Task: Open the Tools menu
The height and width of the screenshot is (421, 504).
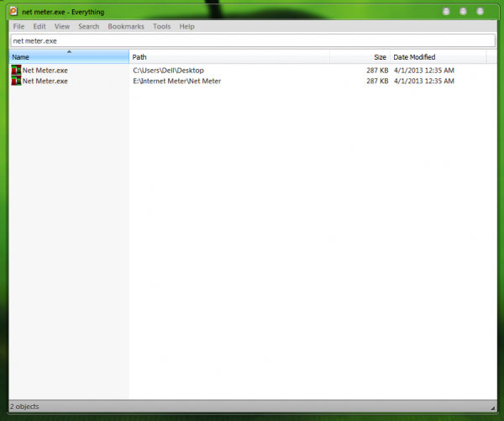Action: (161, 26)
